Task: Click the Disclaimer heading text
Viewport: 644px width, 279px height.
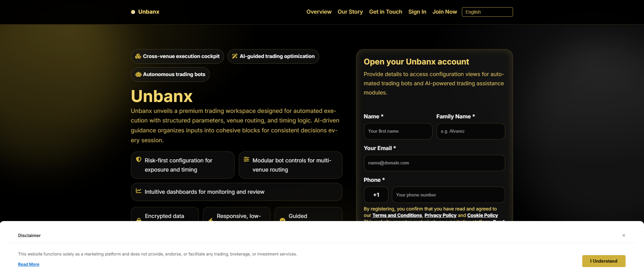Action: [x=29, y=235]
